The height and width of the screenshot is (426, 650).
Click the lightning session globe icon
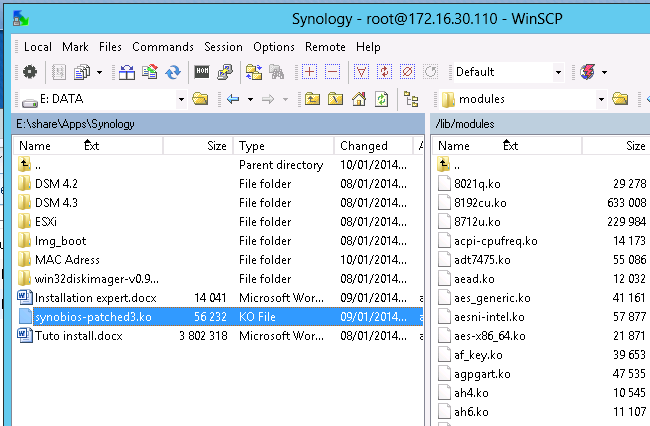tap(588, 72)
